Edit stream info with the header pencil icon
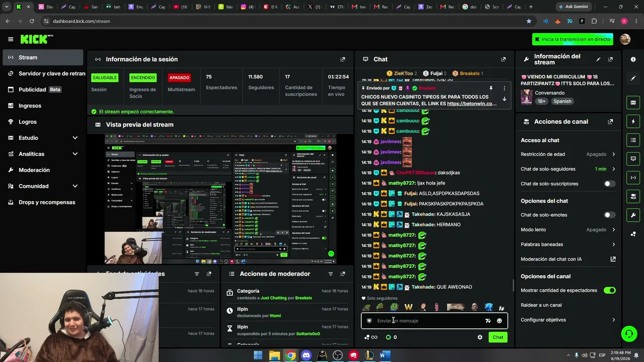Image resolution: width=644 pixels, height=362 pixels. click(598, 59)
